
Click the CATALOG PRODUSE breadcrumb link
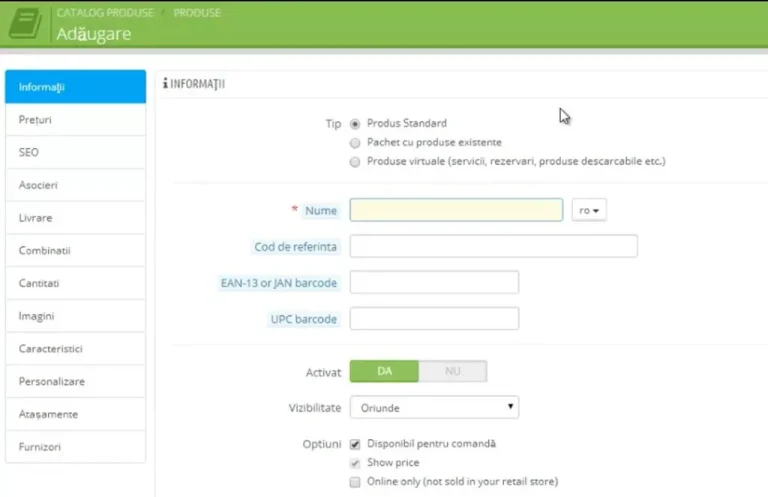point(105,13)
